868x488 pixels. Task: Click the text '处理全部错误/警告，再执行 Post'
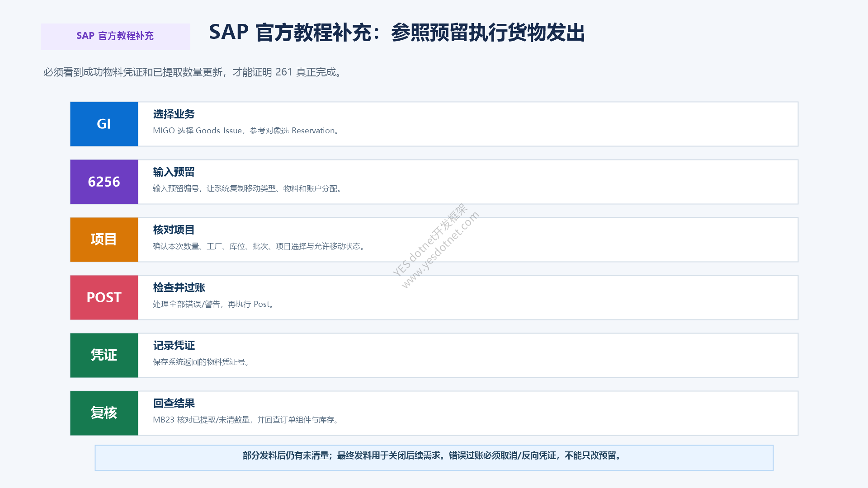[211, 304]
